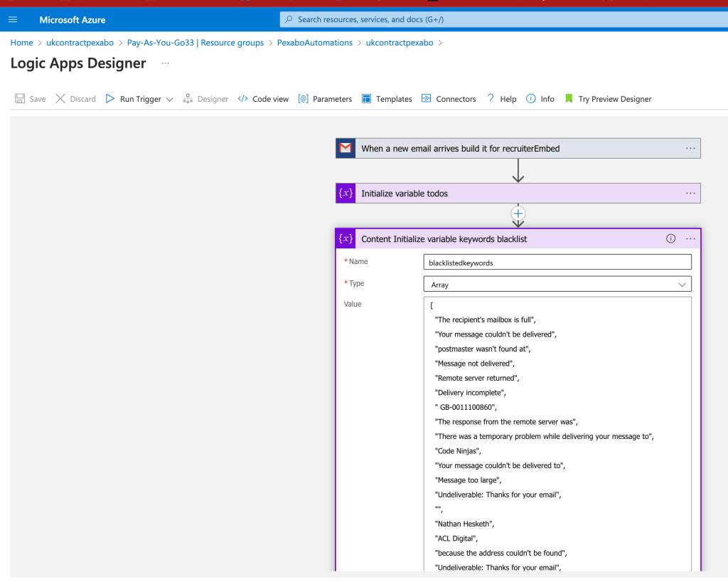Click the search magnifier icon
Viewport: 728px width, 582px height.
tap(289, 19)
